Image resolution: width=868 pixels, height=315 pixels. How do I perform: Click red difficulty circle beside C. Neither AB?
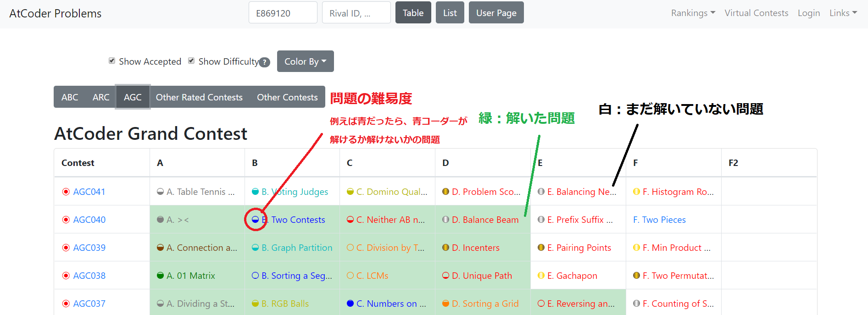351,220
